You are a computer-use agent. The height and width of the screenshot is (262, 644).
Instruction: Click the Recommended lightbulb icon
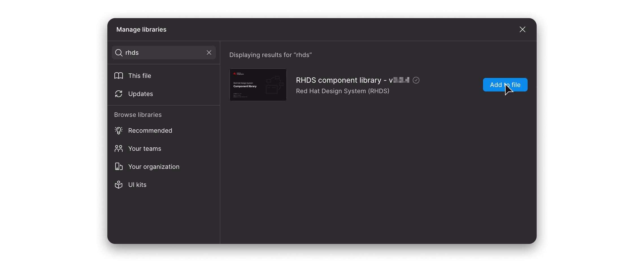119,130
